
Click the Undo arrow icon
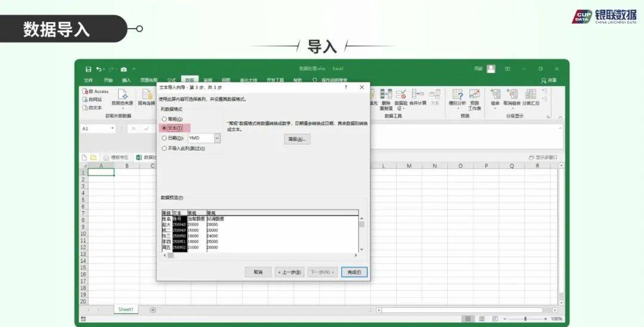point(98,69)
